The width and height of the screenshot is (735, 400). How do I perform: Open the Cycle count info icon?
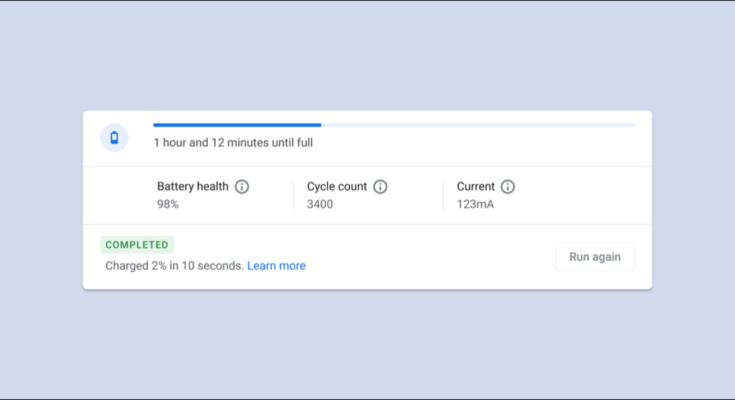click(x=380, y=187)
